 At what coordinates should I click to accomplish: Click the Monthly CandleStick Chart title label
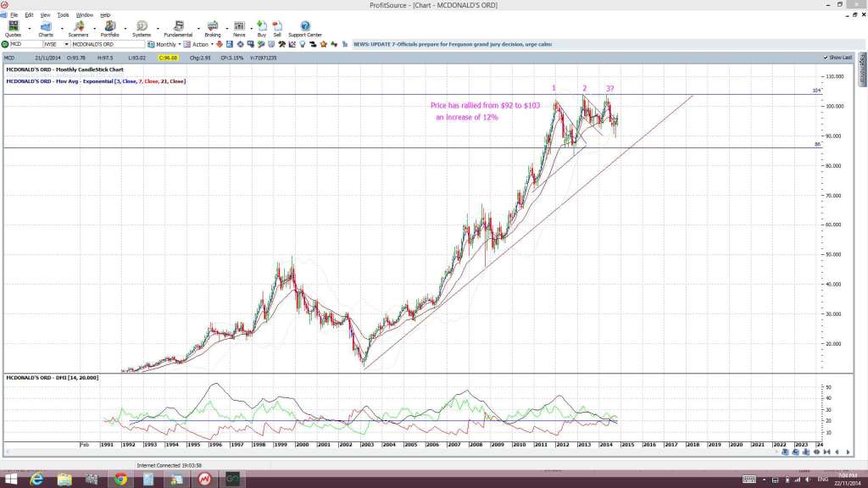pos(64,69)
